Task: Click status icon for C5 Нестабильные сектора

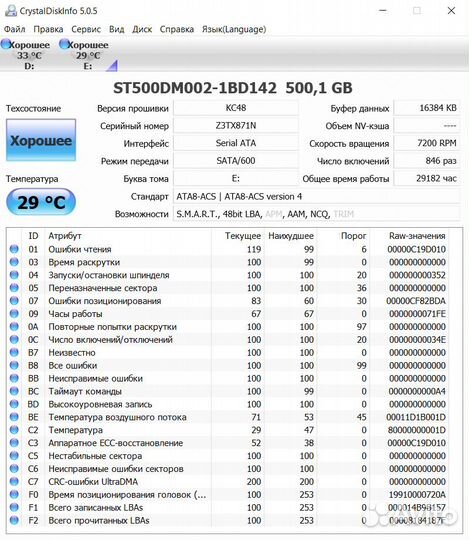Action: point(14,456)
